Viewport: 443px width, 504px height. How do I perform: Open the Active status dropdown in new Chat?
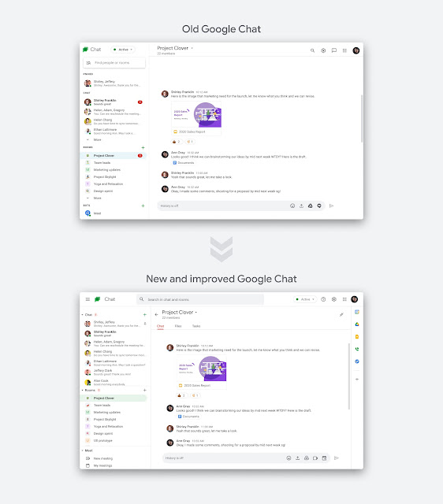pyautogui.click(x=305, y=299)
